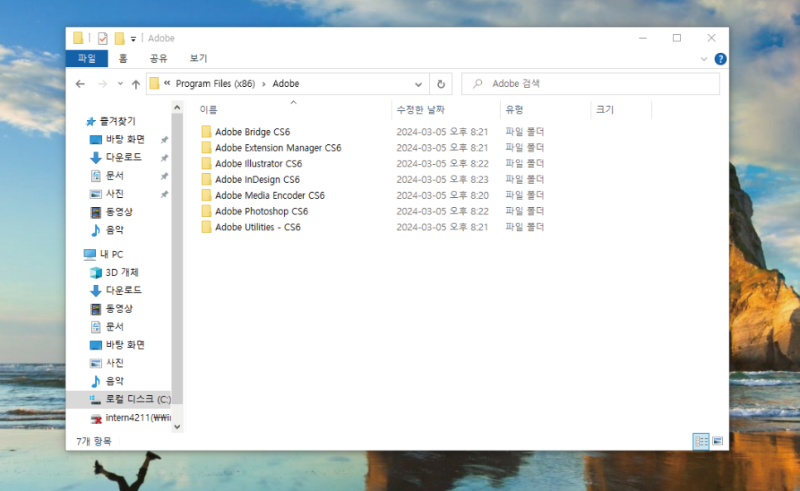Image resolution: width=800 pixels, height=491 pixels.
Task: Click the Adobe breadcrumb in address bar
Action: pos(286,84)
